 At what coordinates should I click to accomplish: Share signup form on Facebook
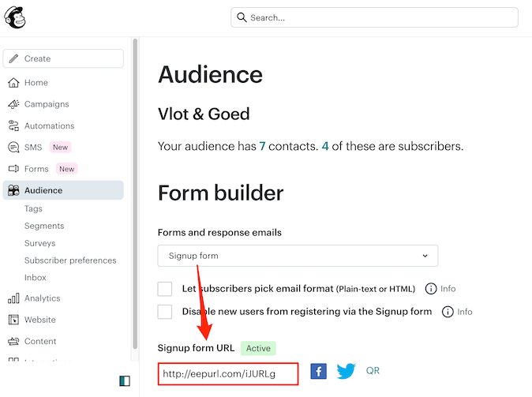(x=318, y=371)
